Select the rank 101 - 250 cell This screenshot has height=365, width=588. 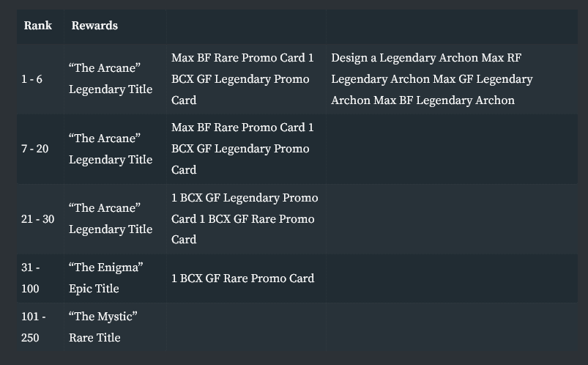[x=40, y=327]
